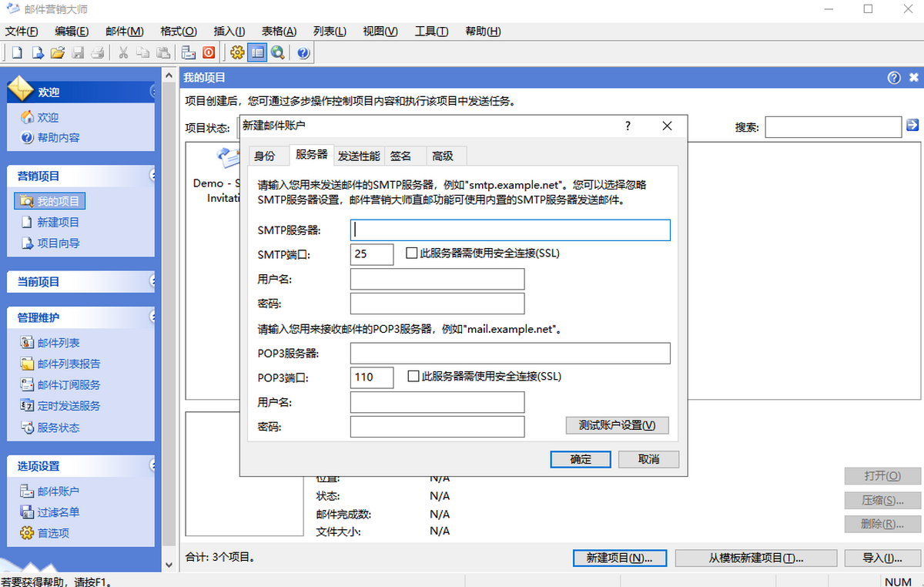Screen dimensions: 924x587
Task: Click the red stop toolbar icon
Action: (x=209, y=52)
